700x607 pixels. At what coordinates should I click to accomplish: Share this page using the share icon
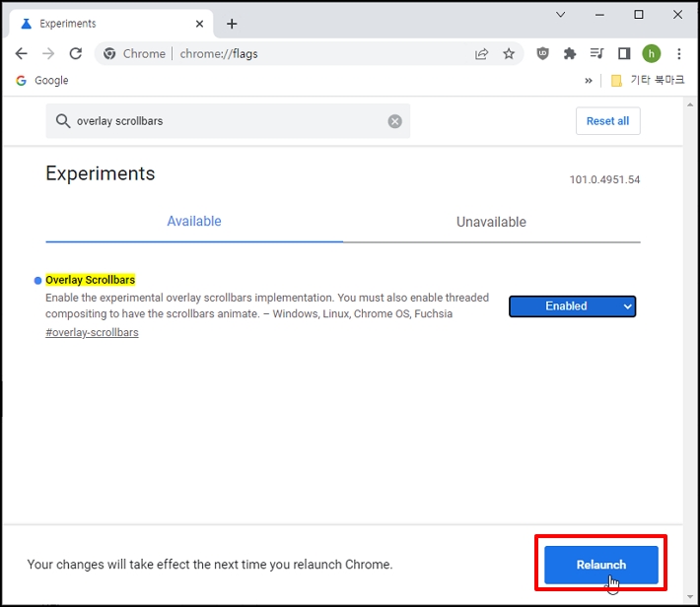pyautogui.click(x=481, y=54)
